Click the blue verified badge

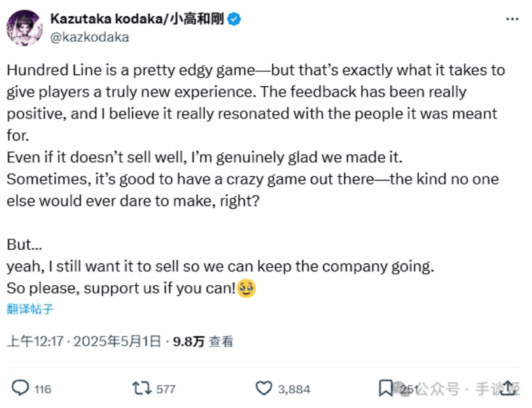[234, 19]
